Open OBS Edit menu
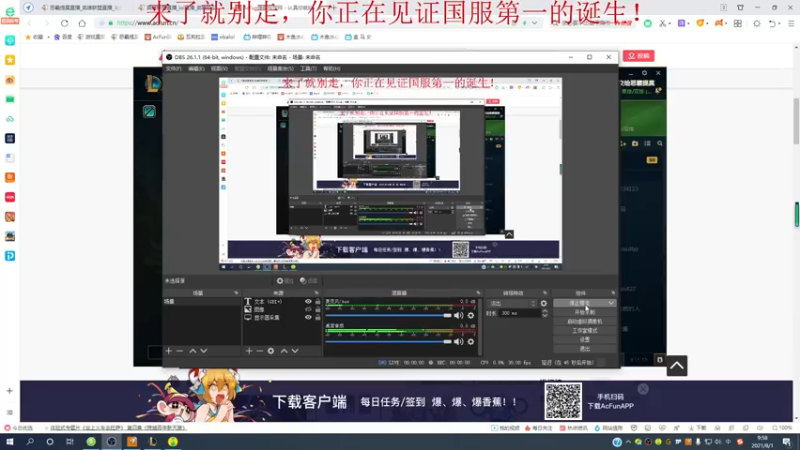800x450 pixels. point(196,68)
